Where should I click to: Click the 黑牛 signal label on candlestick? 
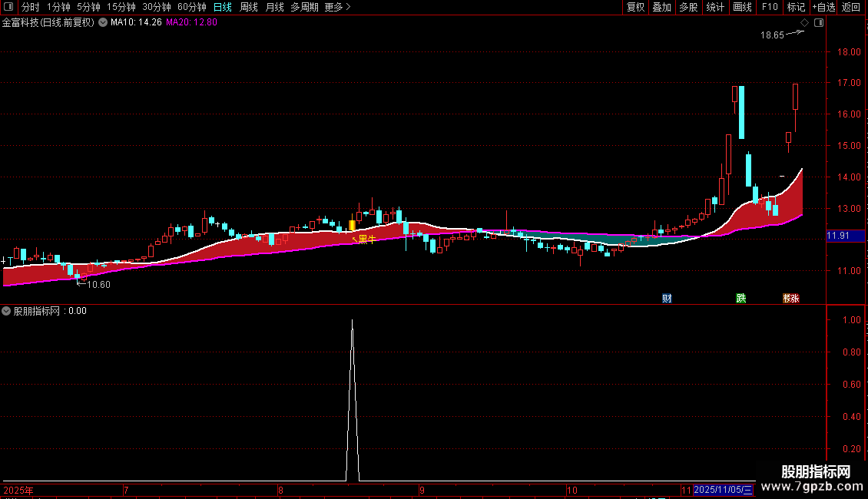click(x=367, y=239)
